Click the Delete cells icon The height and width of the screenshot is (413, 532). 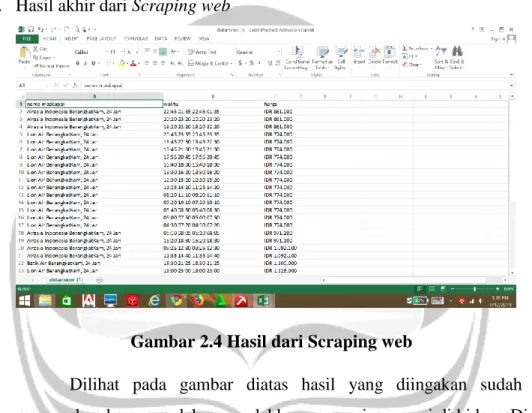click(375, 53)
